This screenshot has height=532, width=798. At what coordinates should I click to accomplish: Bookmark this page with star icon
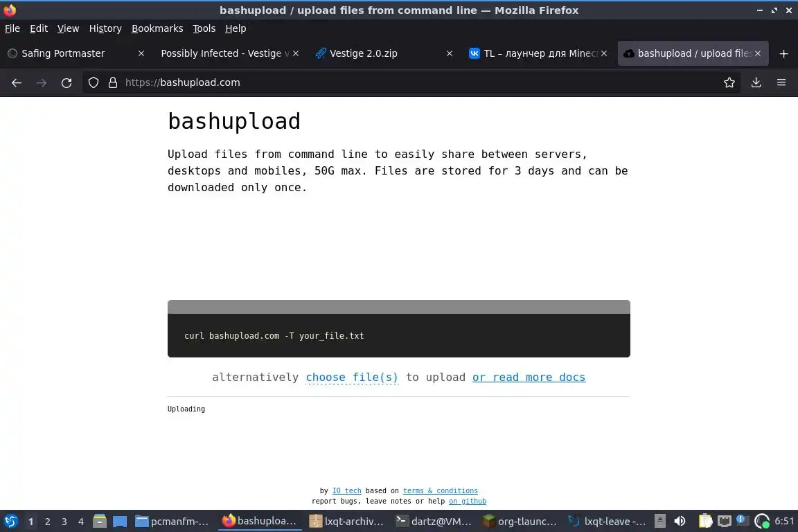click(x=729, y=82)
